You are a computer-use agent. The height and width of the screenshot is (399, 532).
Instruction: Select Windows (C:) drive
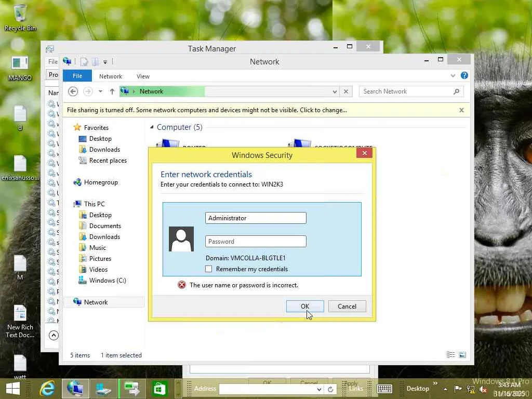107,281
